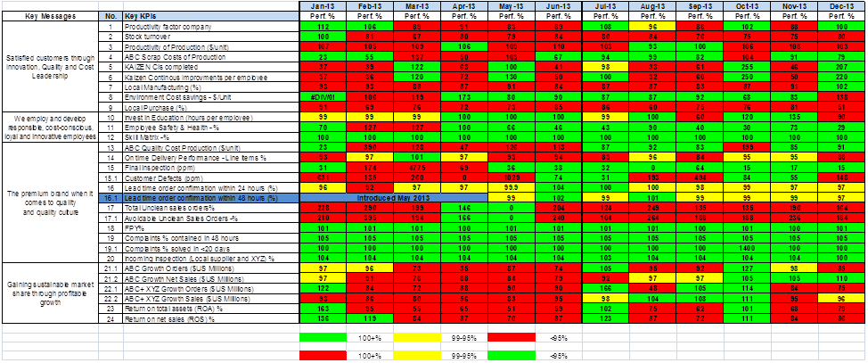The image size is (868, 363).
Task: Select the Key KPIs header cell
Action: coord(211,17)
